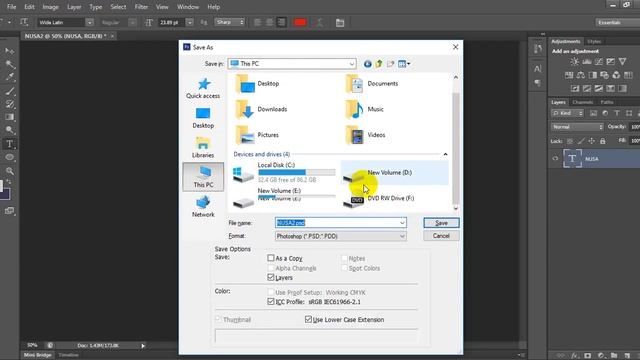Select left text alignment
This screenshot has width=640, height=360.
(x=257, y=22)
